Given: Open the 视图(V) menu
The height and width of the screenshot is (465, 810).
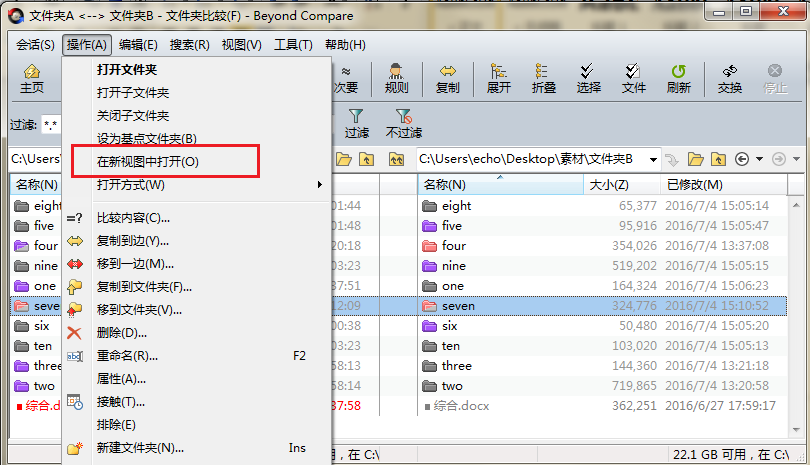Looking at the screenshot, I should click(241, 45).
